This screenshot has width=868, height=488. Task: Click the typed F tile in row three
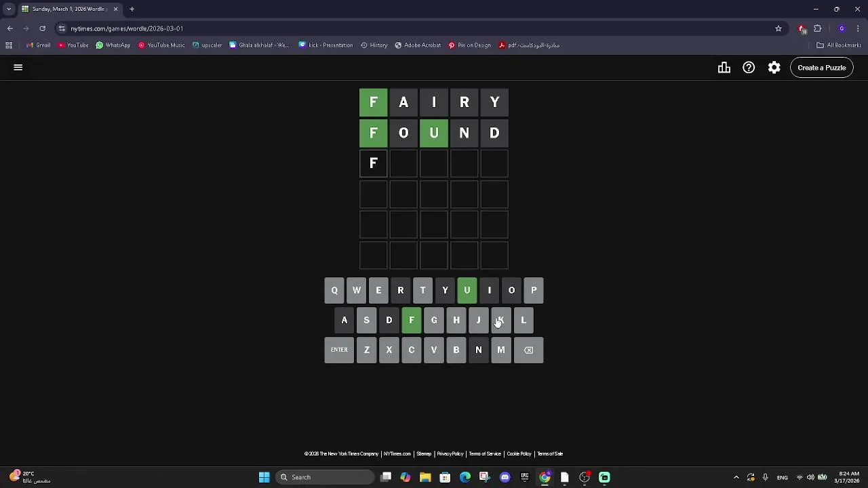pyautogui.click(x=374, y=163)
